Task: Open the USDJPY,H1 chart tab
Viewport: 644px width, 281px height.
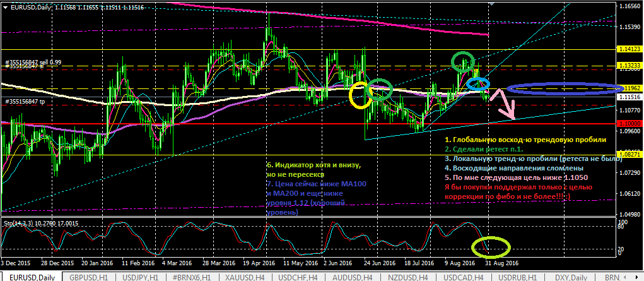Action: point(140,277)
